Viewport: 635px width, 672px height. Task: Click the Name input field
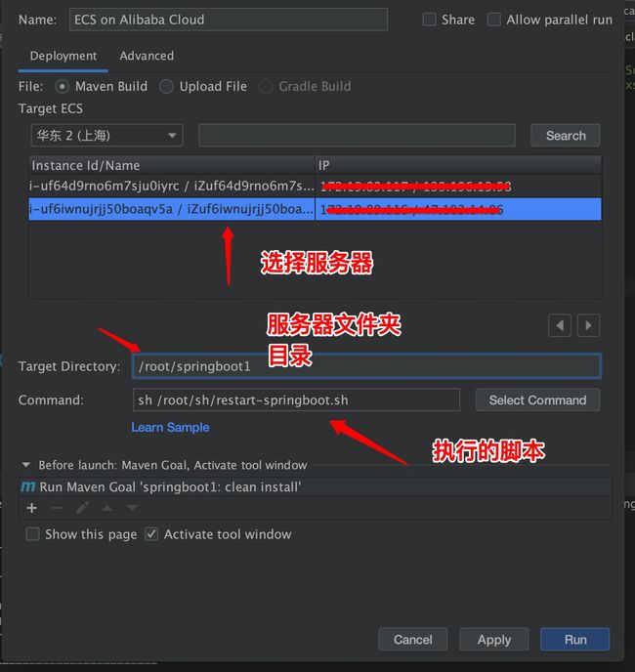click(x=229, y=20)
